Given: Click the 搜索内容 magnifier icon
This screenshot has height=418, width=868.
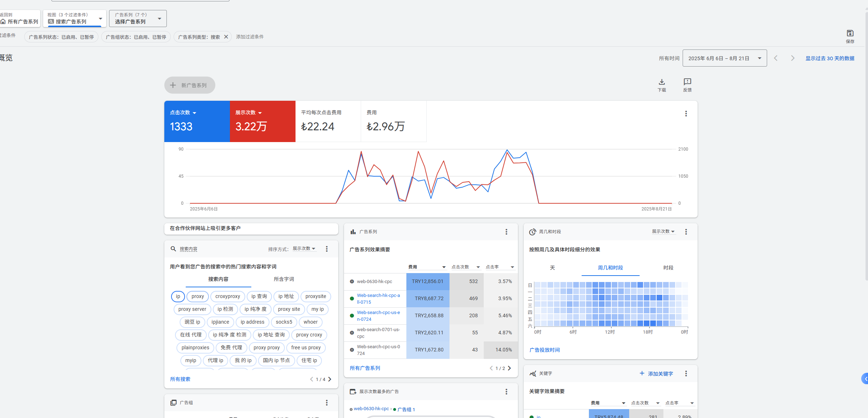Looking at the screenshot, I should [173, 249].
